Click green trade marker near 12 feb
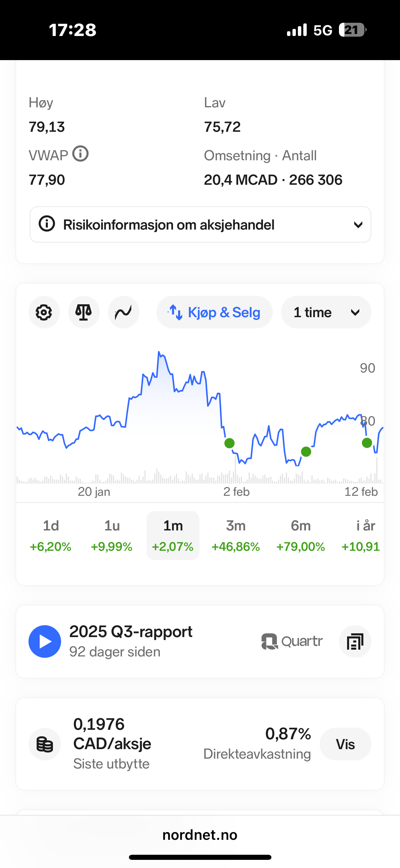 tap(367, 443)
